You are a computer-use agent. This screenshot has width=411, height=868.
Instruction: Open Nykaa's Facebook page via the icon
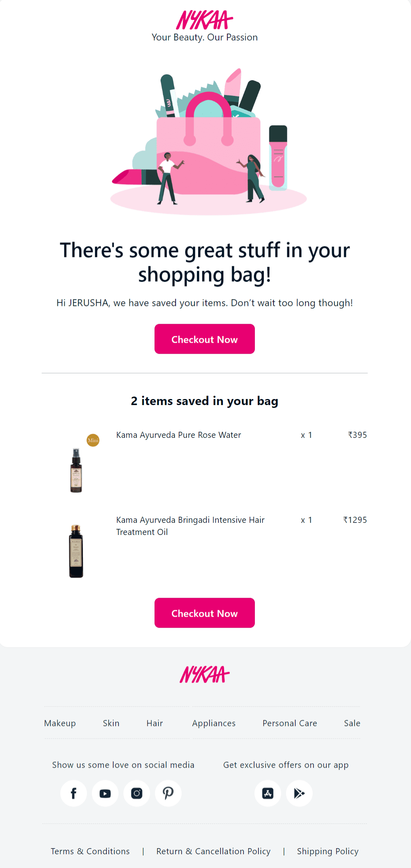(73, 793)
